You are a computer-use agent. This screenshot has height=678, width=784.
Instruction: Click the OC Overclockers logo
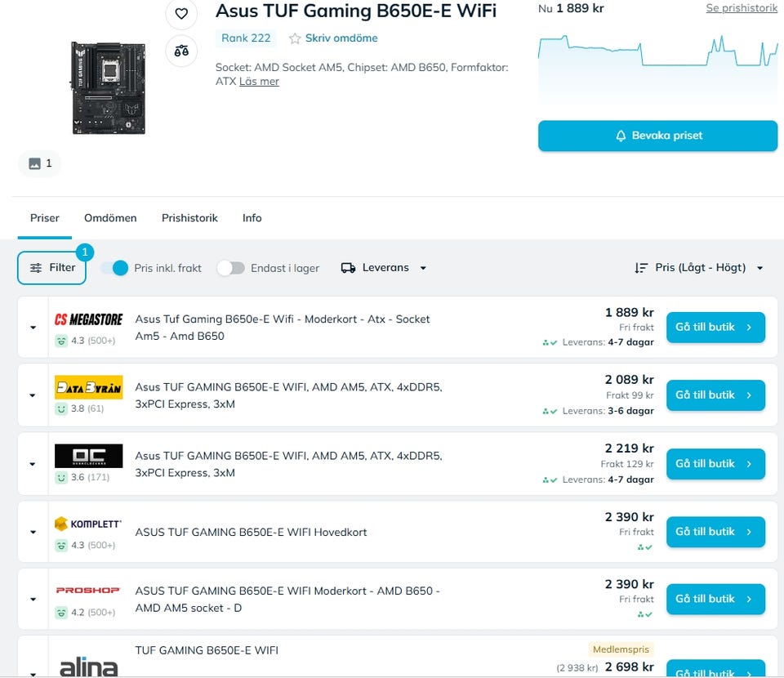[x=88, y=456]
